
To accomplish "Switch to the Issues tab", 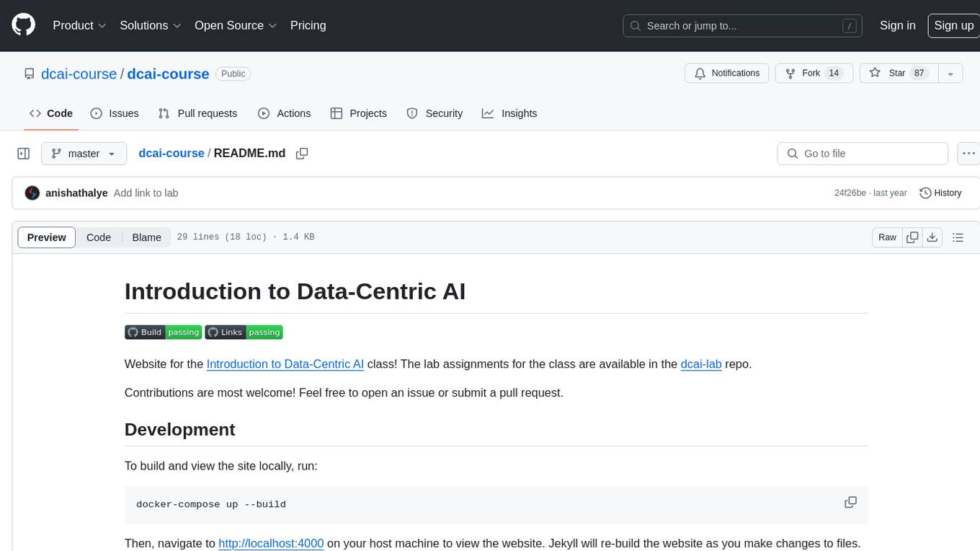I will pyautogui.click(x=115, y=113).
